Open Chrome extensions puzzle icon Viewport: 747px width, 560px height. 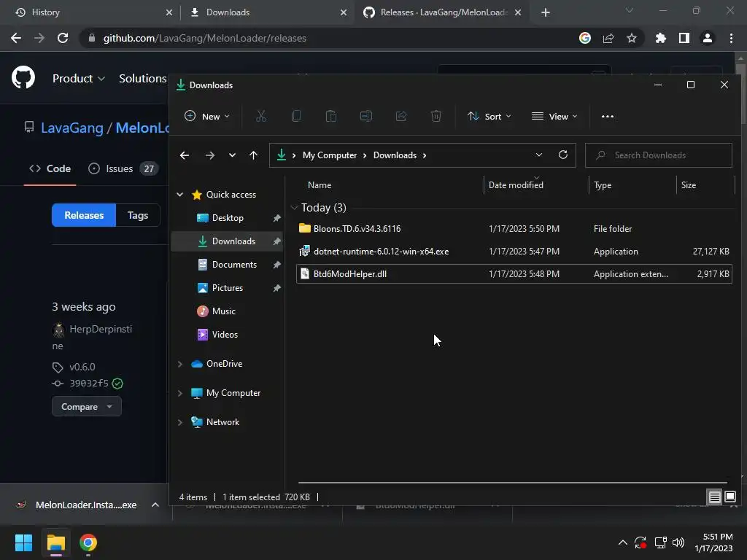pyautogui.click(x=661, y=38)
